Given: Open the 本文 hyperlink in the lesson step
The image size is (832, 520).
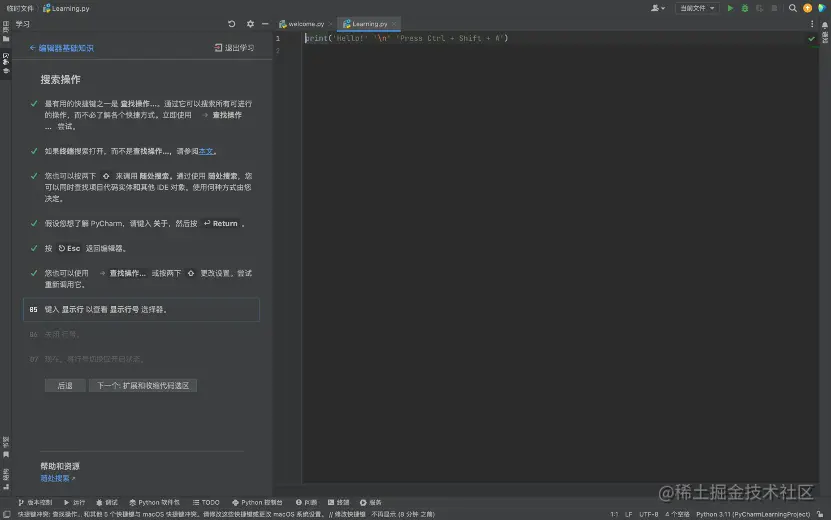Looking at the screenshot, I should tap(206, 151).
